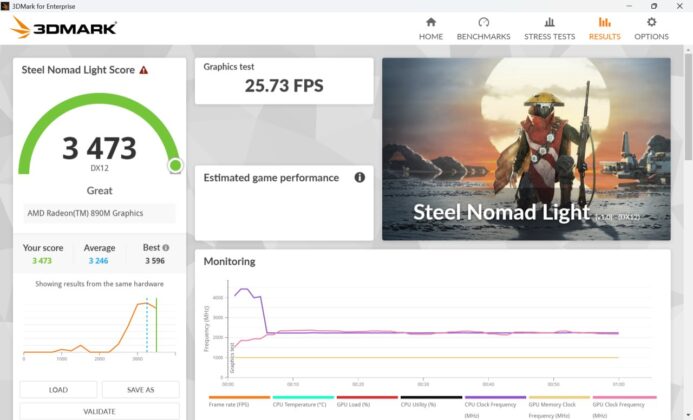Toggle CPU Clock Frequency legend series
Viewport: 693px width, 420px height.
coord(495,407)
